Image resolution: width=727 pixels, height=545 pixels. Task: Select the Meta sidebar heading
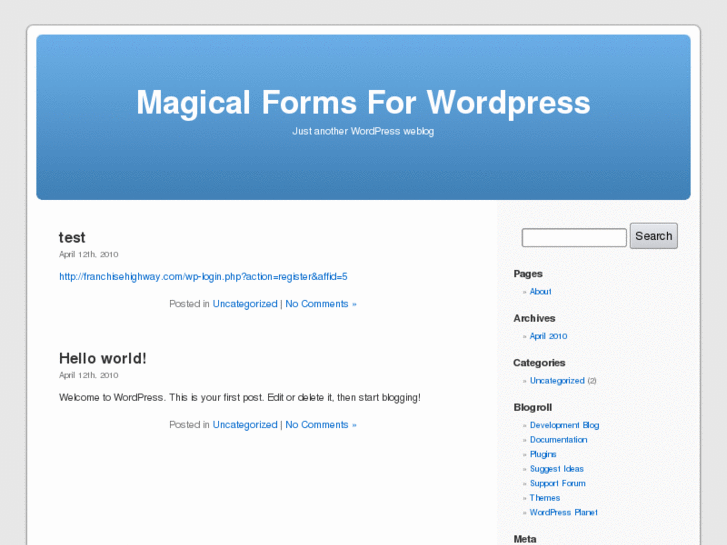coord(525,539)
